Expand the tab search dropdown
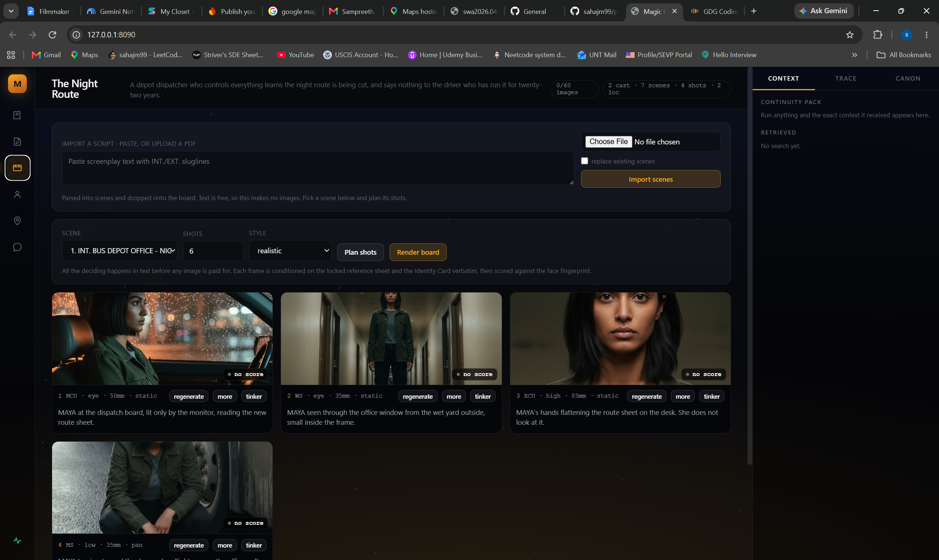939x560 pixels. [11, 11]
